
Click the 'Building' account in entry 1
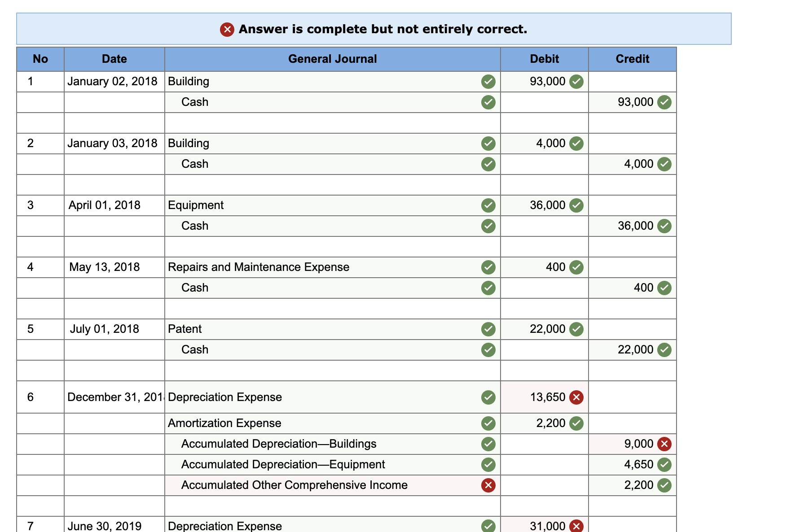point(333,82)
